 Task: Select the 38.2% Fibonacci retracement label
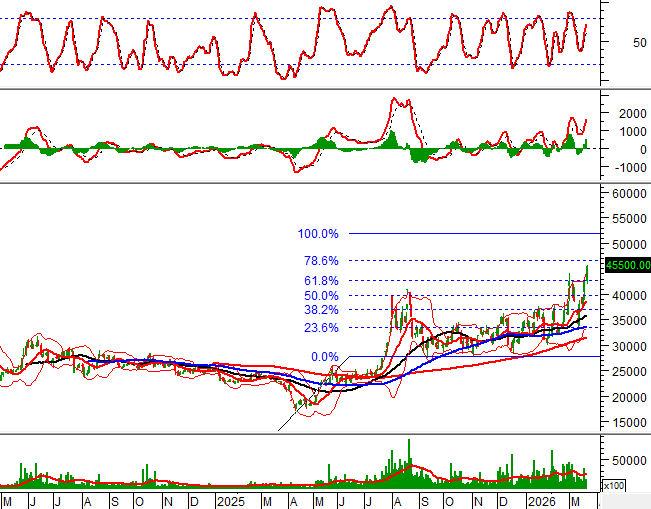[321, 311]
